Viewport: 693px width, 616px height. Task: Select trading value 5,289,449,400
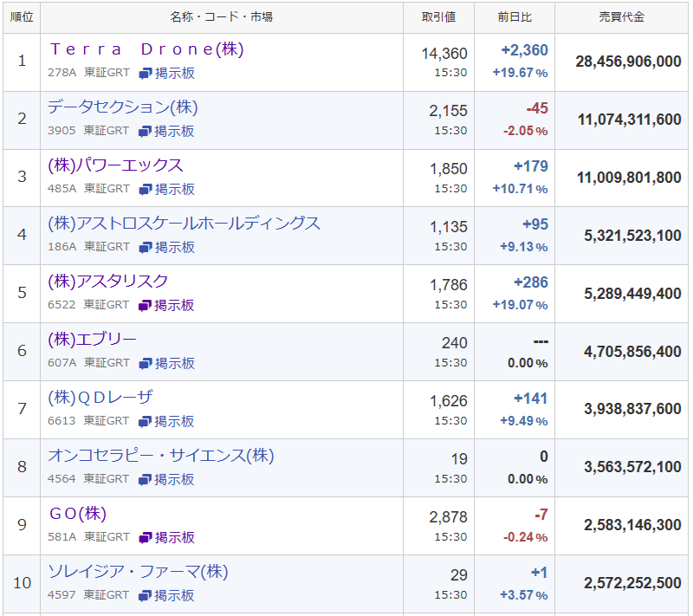click(x=632, y=294)
